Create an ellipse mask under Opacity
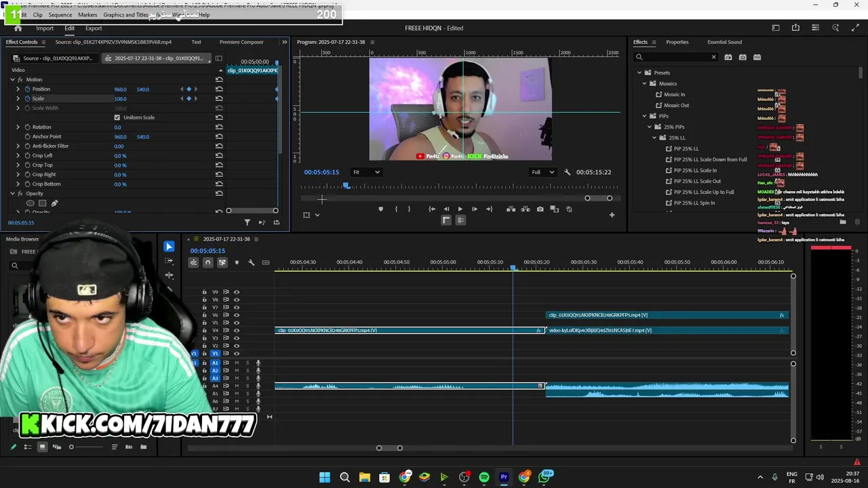868x488 pixels. coord(30,203)
